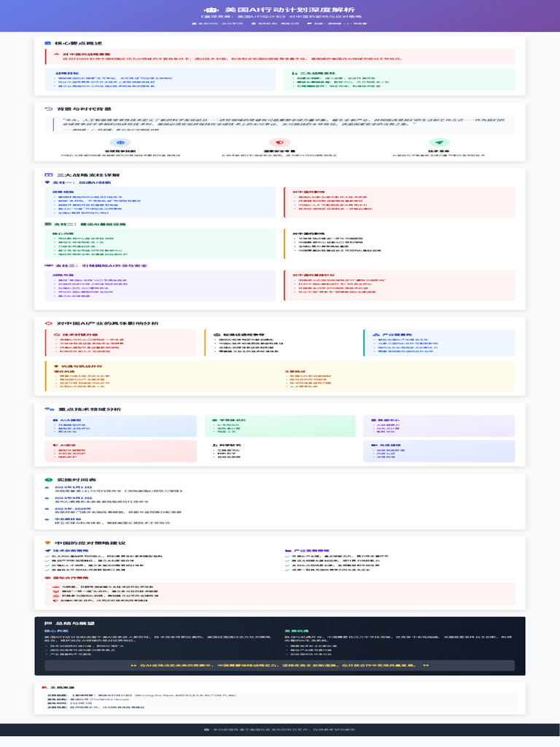Screen dimensions: 560x747
Task: Click the gears icon beside 重点技术领域分析
Action: (50, 409)
